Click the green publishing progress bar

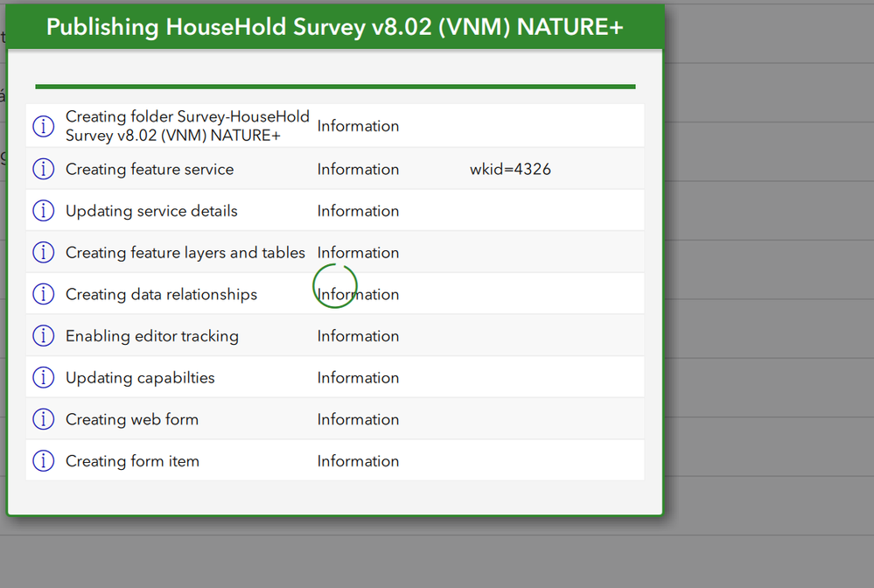click(335, 87)
